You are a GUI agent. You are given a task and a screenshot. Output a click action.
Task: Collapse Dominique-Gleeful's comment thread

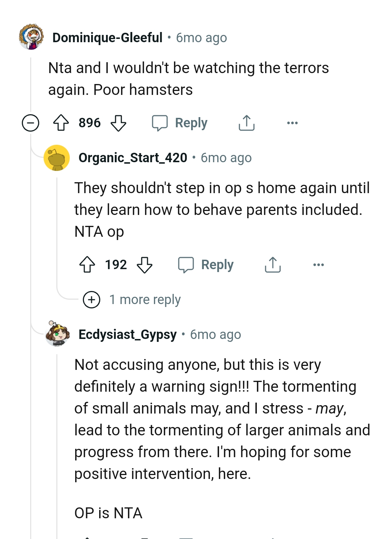[x=30, y=123]
